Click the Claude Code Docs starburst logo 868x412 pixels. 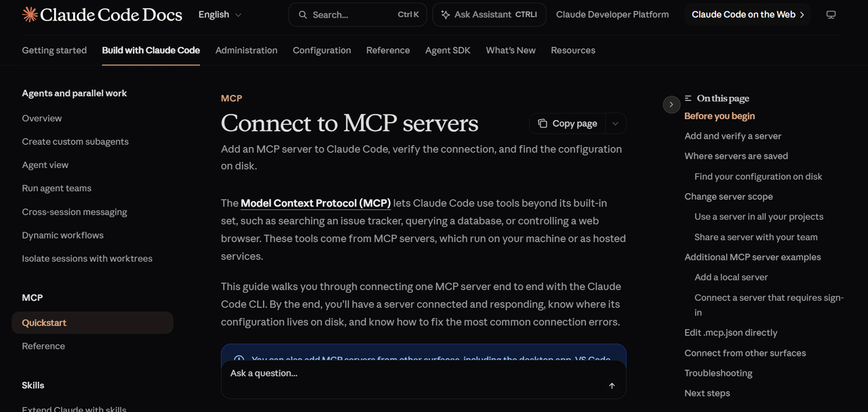(30, 14)
